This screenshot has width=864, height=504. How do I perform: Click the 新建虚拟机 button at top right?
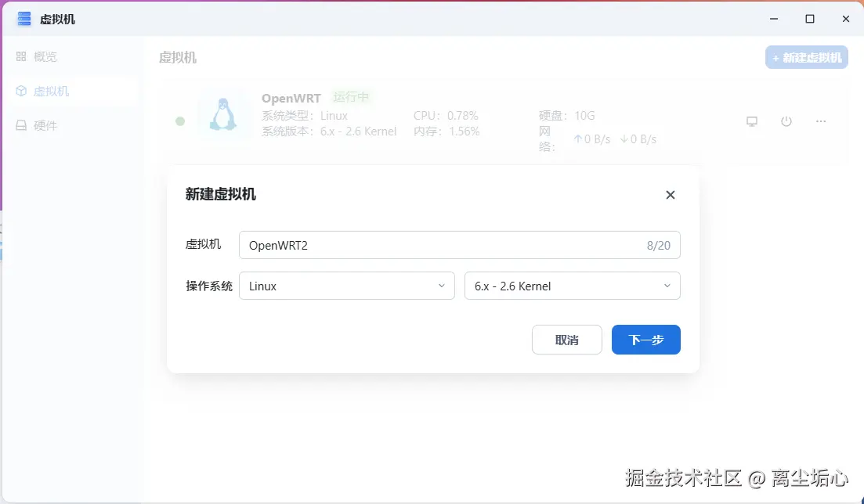[807, 57]
